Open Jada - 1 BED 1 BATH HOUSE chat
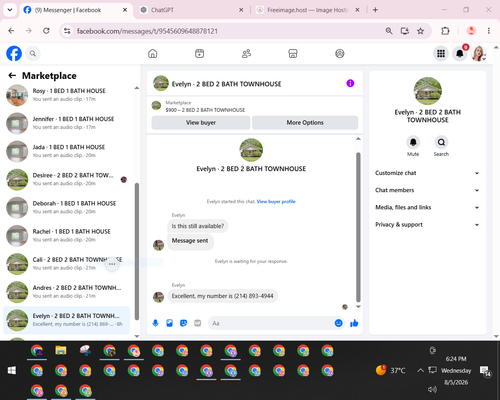This screenshot has width=500, height=400. pyautogui.click(x=68, y=151)
